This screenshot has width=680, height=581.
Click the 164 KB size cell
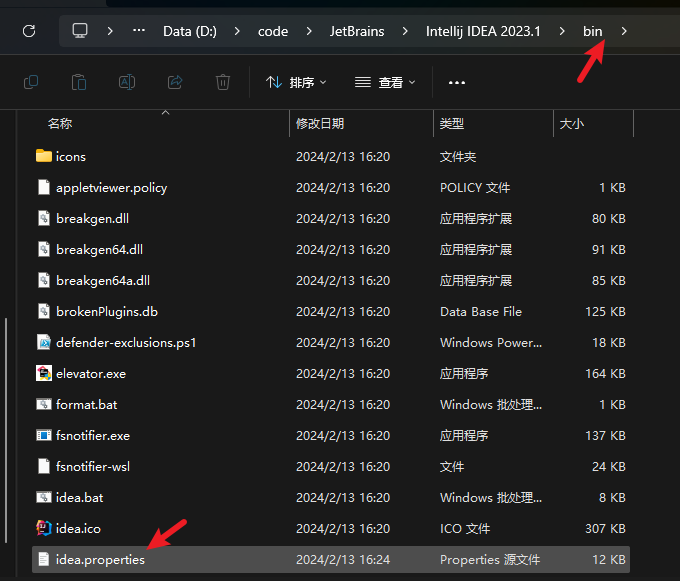click(x=605, y=374)
